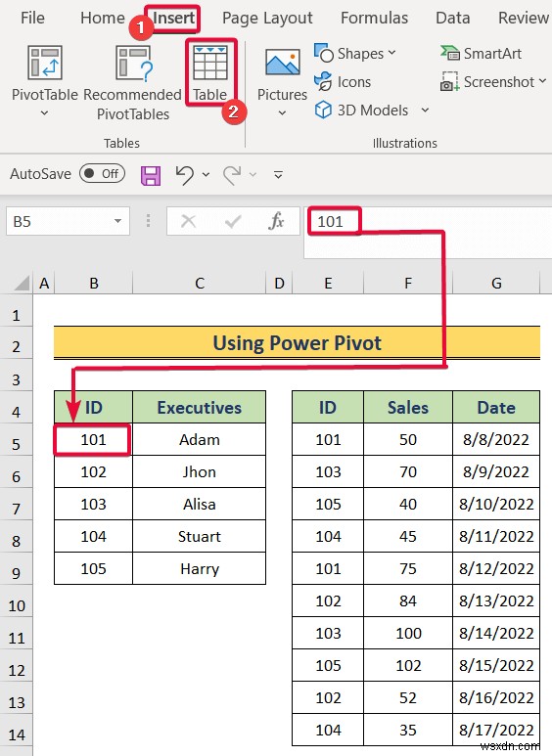Open the File menu
The height and width of the screenshot is (756, 552).
[x=33, y=18]
